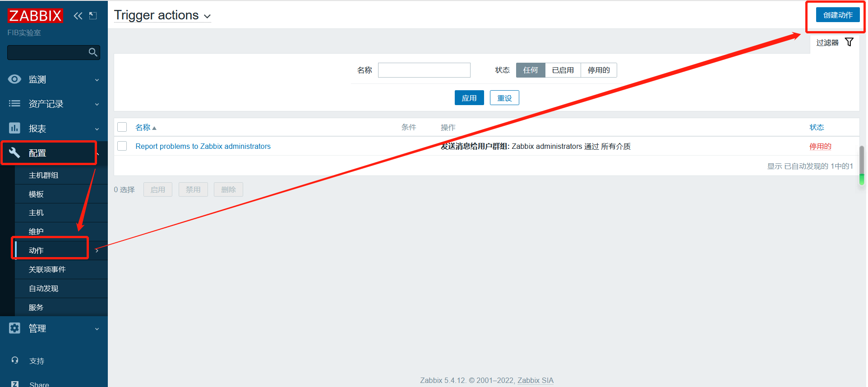Tick the Report problems to Zabbix administrators checkbox
This screenshot has width=868, height=387.
pos(122,146)
